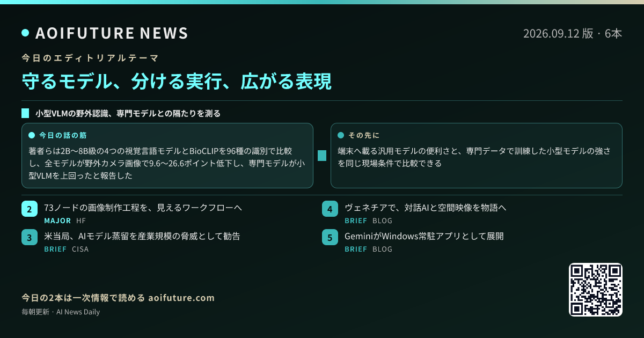
Task: Click the date label 2026.09.12 版・6本
Action: pos(573,33)
